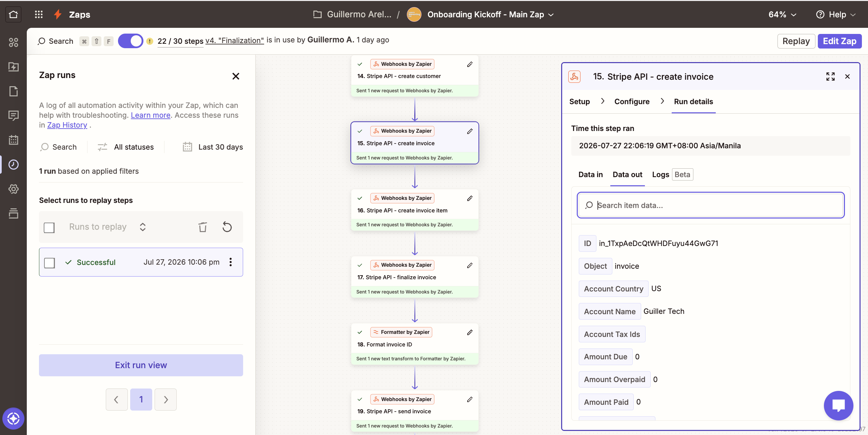Open the notes sidebar icon
Screen dimensions: 868x435
(14, 91)
